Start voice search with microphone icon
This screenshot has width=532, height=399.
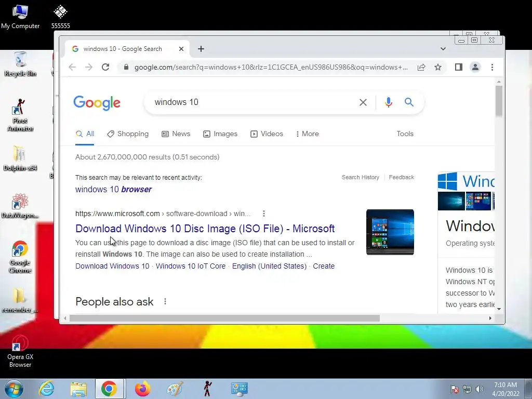pyautogui.click(x=389, y=102)
